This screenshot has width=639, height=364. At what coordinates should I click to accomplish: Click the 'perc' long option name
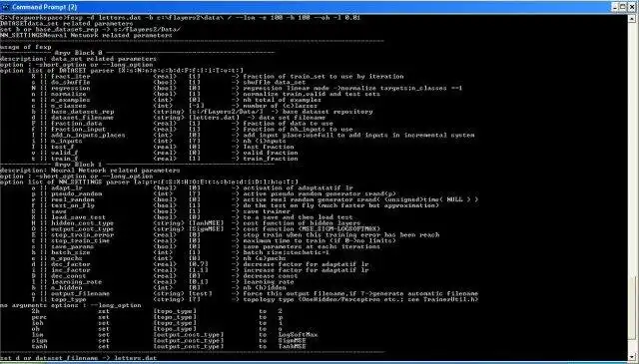point(39,317)
